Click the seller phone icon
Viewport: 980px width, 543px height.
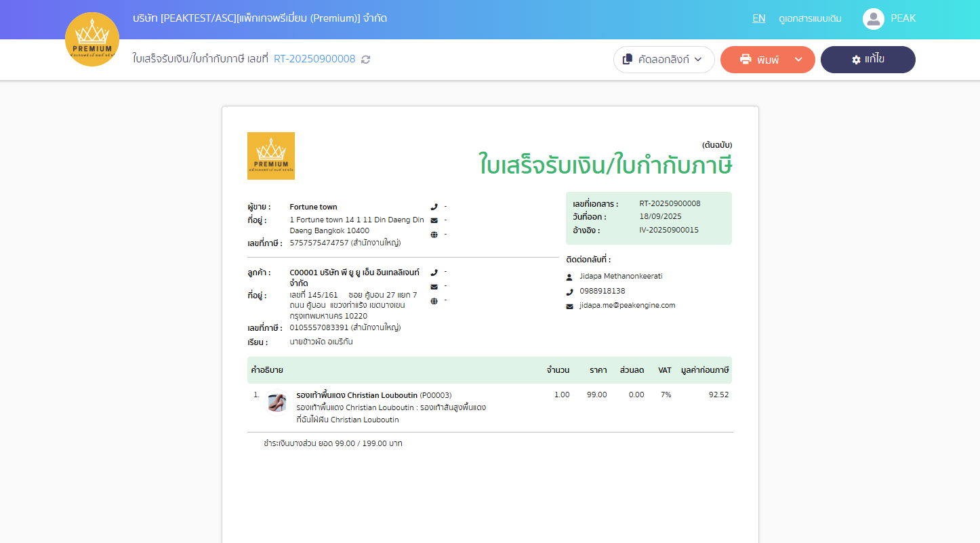coord(434,207)
